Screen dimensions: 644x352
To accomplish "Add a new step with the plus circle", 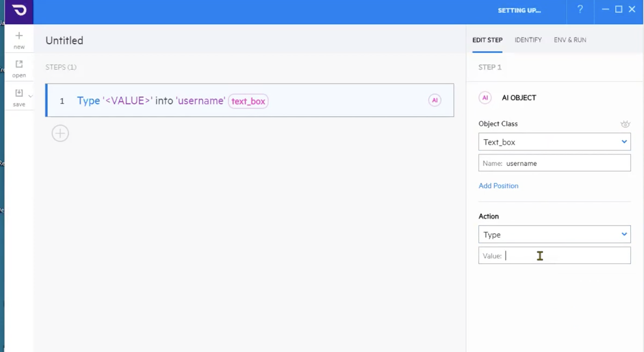I will 60,133.
